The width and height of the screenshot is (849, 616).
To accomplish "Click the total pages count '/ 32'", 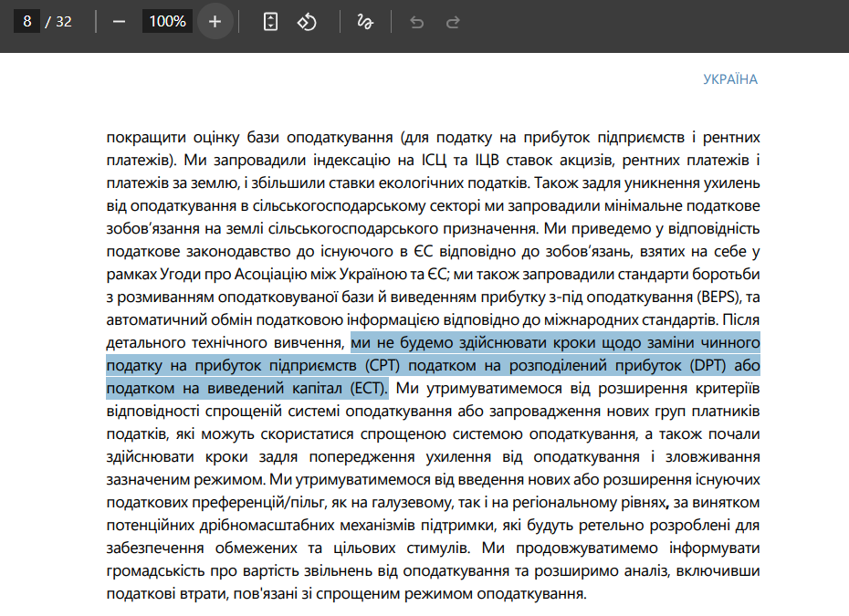I will click(x=58, y=22).
